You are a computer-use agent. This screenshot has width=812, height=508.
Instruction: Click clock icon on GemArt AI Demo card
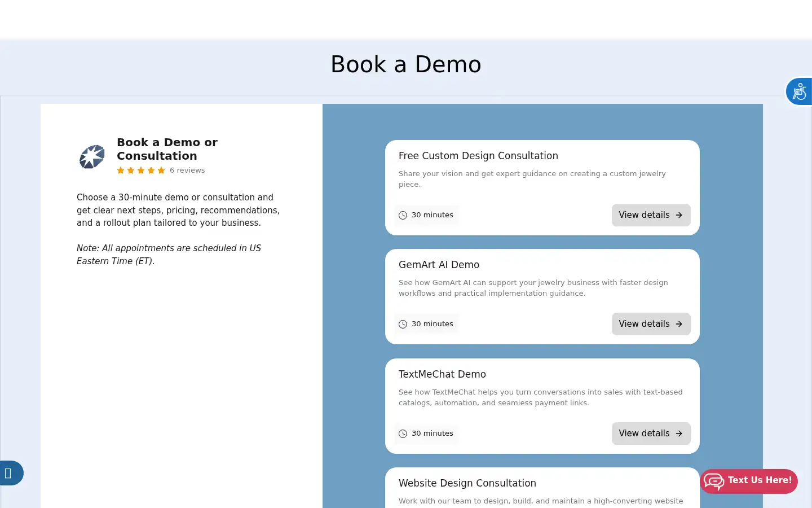coord(403,324)
